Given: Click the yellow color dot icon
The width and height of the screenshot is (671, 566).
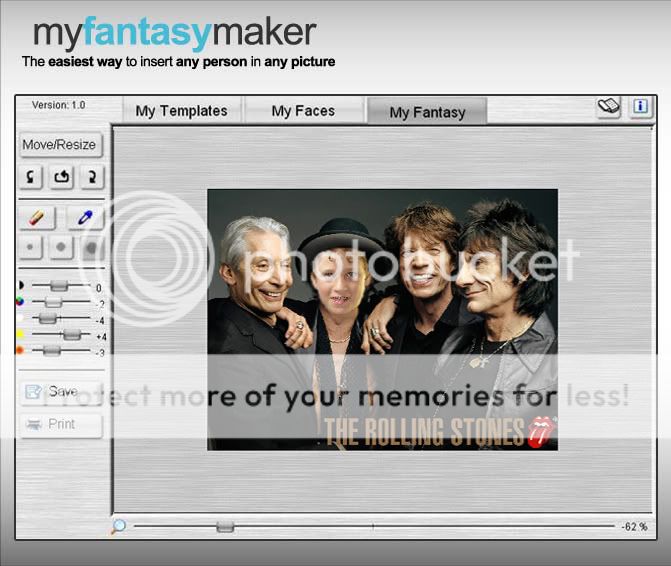Looking at the screenshot, I should tap(20, 334).
